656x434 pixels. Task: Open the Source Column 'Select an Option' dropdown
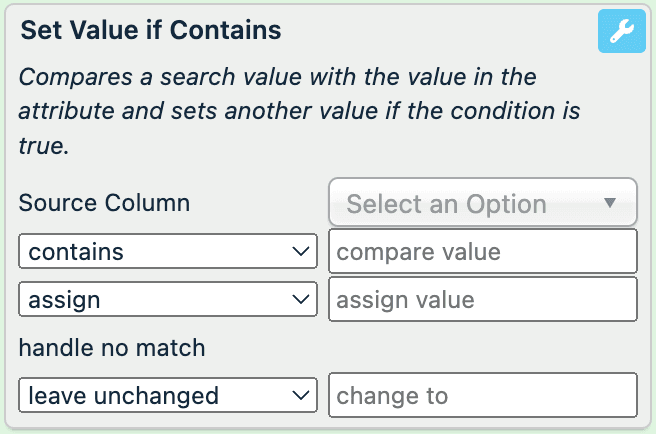click(x=482, y=204)
